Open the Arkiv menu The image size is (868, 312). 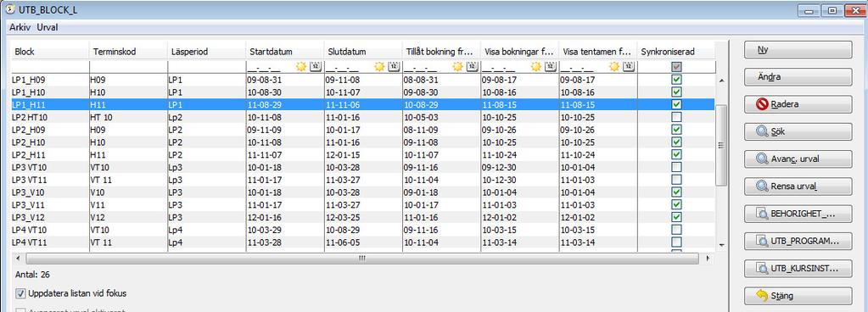tap(20, 27)
